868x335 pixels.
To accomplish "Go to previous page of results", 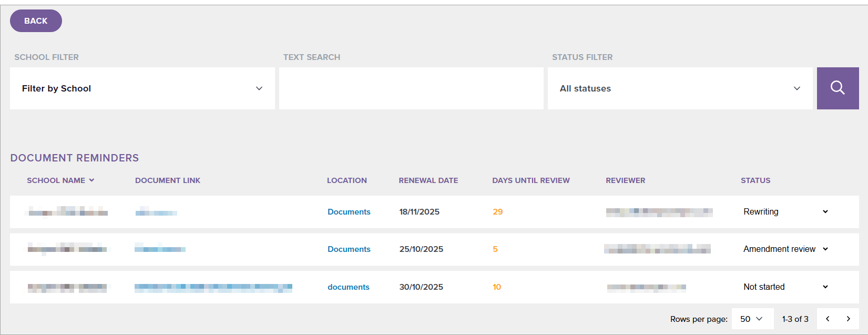I will 828,319.
